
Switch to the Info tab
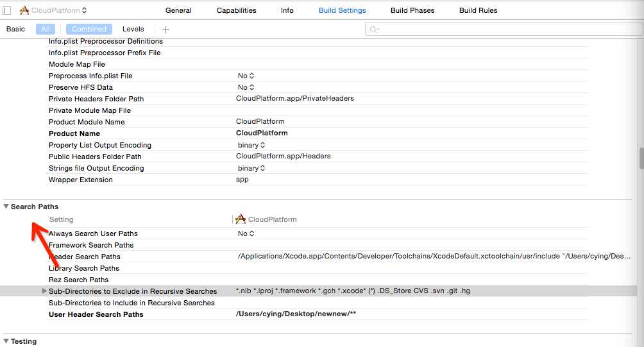pos(287,10)
